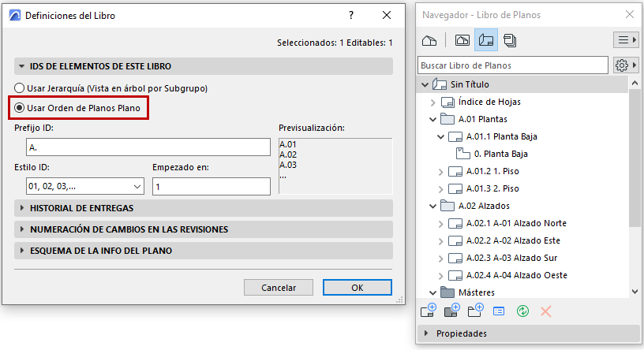The image size is (644, 350).
Task: Expand A.02.2 A-02 Alzado Este
Action: [x=440, y=241]
